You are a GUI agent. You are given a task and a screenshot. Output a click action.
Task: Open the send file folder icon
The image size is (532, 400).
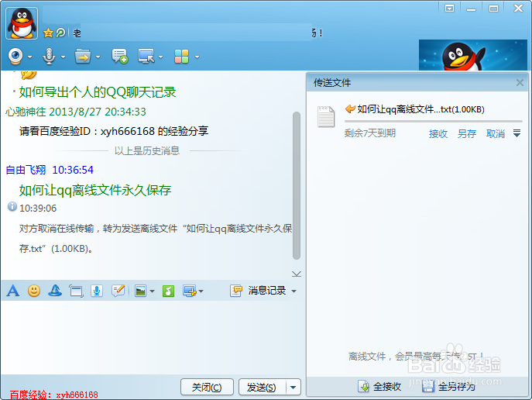point(83,57)
